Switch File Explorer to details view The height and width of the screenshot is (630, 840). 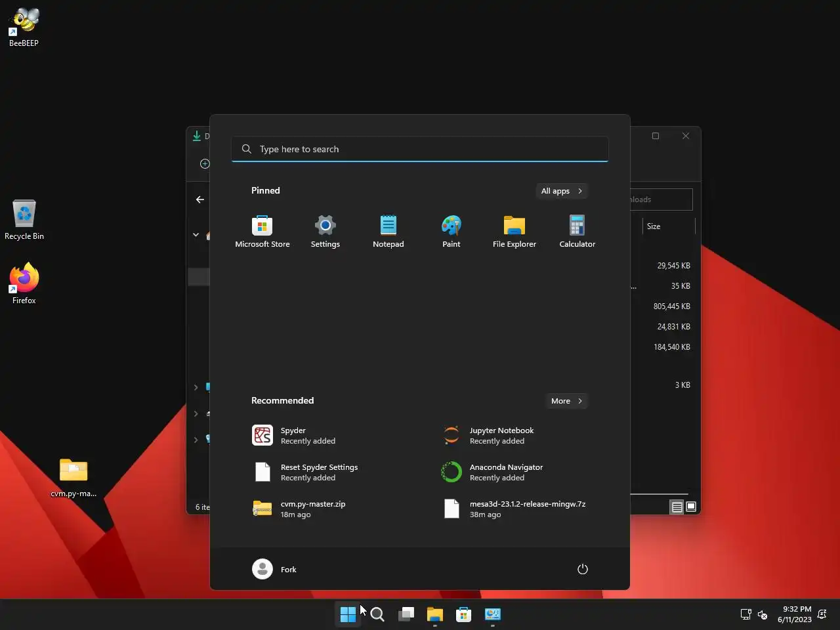pyautogui.click(x=677, y=507)
